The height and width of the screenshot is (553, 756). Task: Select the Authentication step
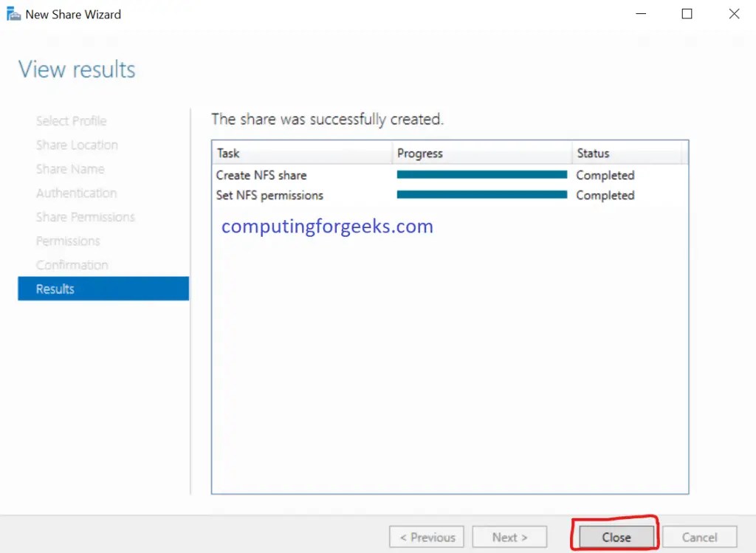76,193
